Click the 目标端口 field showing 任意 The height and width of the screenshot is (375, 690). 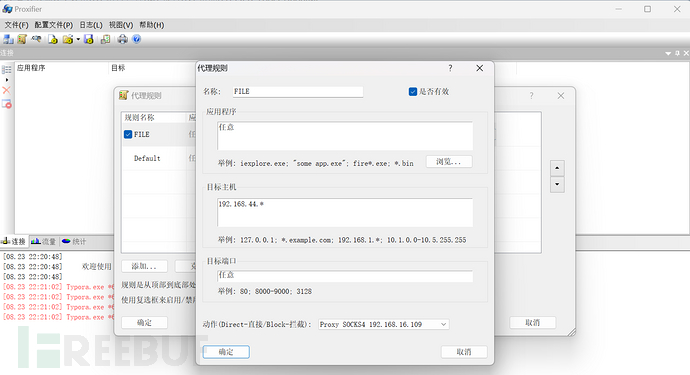pos(345,276)
